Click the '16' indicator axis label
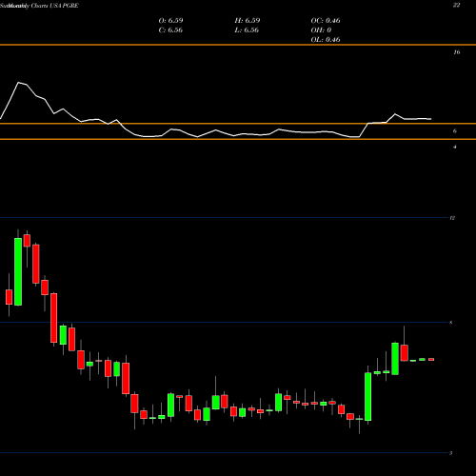The height and width of the screenshot is (476, 476). [x=456, y=52]
